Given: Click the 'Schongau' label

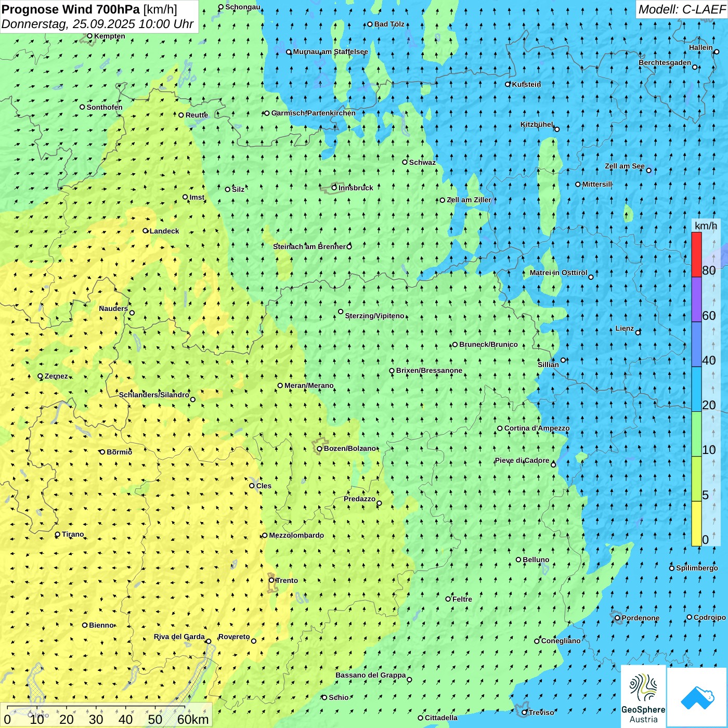Looking at the screenshot, I should (243, 7).
